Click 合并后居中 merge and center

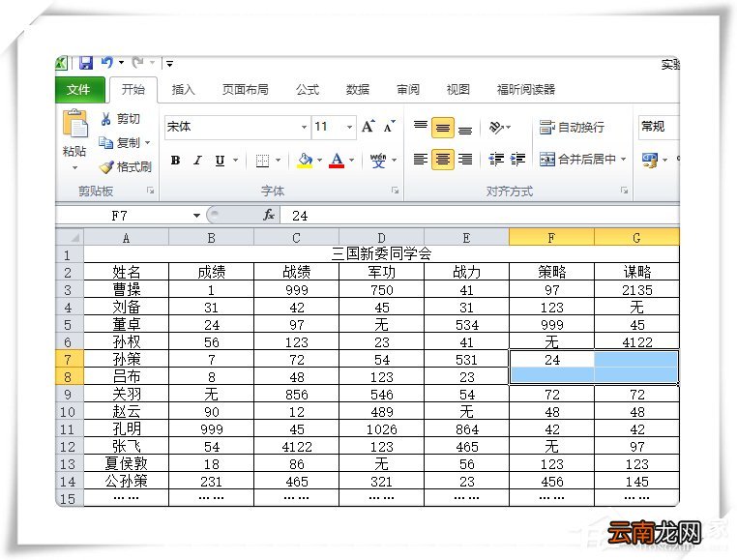coord(577,160)
